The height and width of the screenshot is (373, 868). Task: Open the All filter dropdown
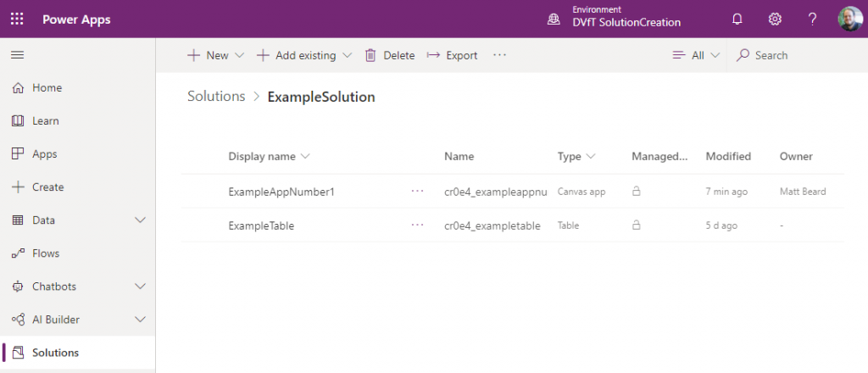[696, 55]
